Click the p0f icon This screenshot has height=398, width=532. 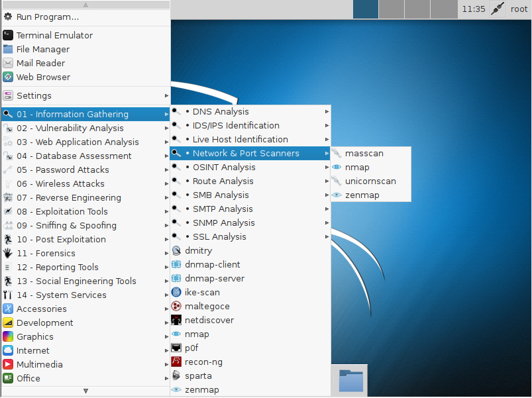(176, 348)
